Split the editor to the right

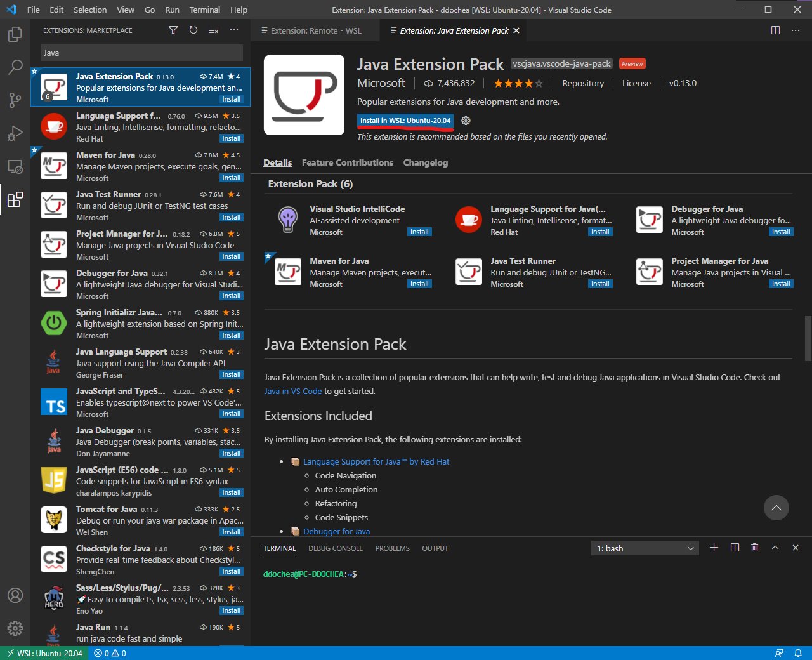pos(775,30)
